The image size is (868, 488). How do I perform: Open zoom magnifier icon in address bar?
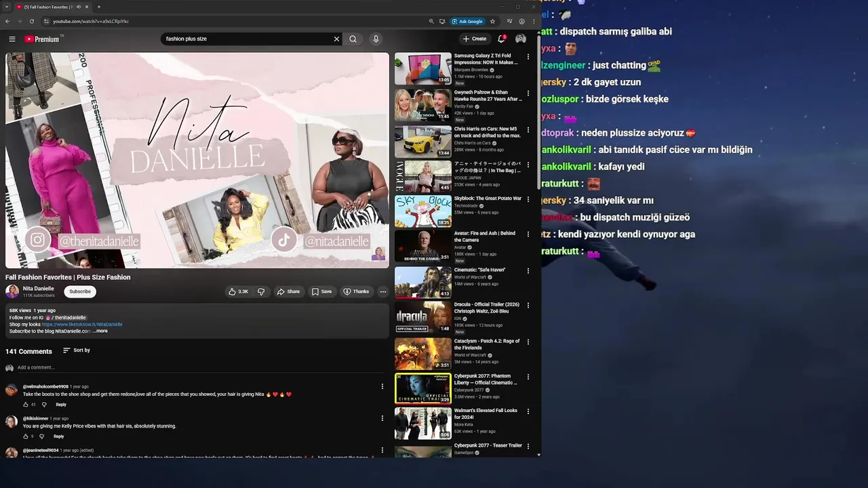[x=431, y=21]
